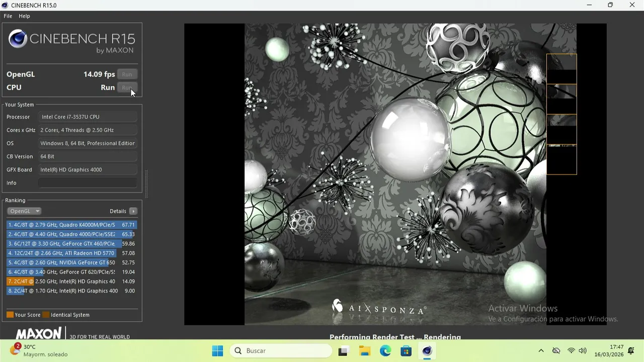Click the side panel collapse grip handle
This screenshot has width=644, height=362.
[x=146, y=184]
